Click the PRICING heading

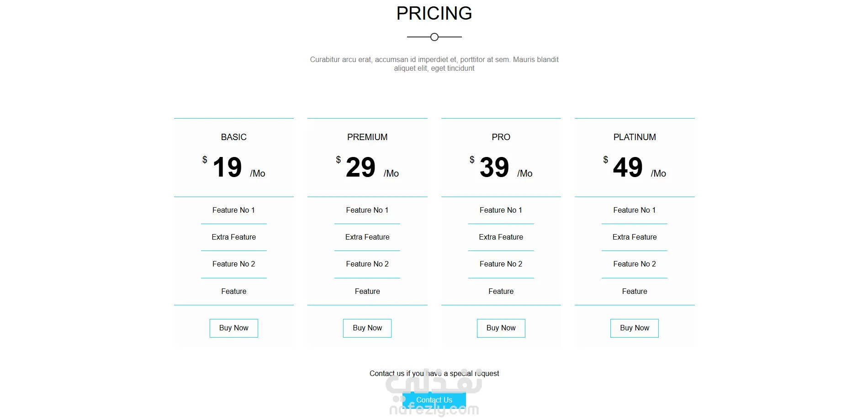tap(434, 14)
